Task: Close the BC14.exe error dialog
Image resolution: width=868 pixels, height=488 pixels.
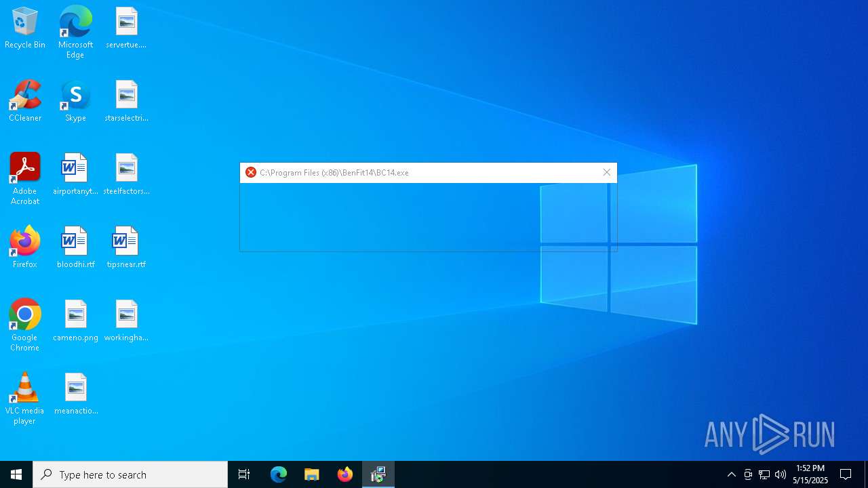Action: pos(607,173)
